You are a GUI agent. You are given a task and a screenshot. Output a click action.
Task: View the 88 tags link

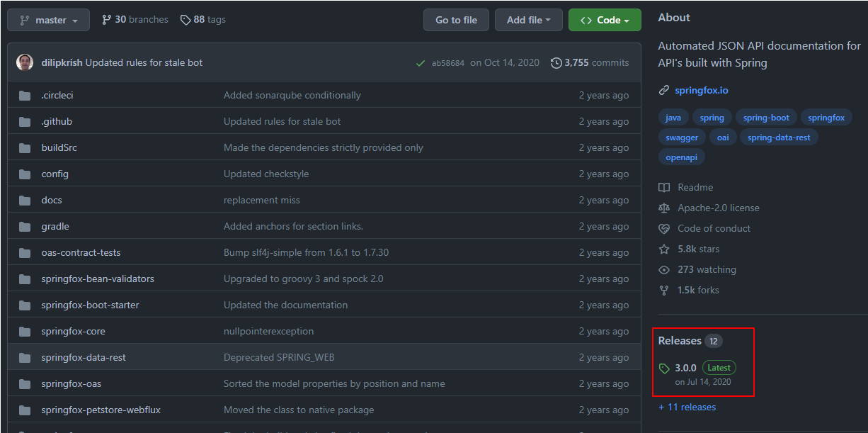(x=203, y=20)
